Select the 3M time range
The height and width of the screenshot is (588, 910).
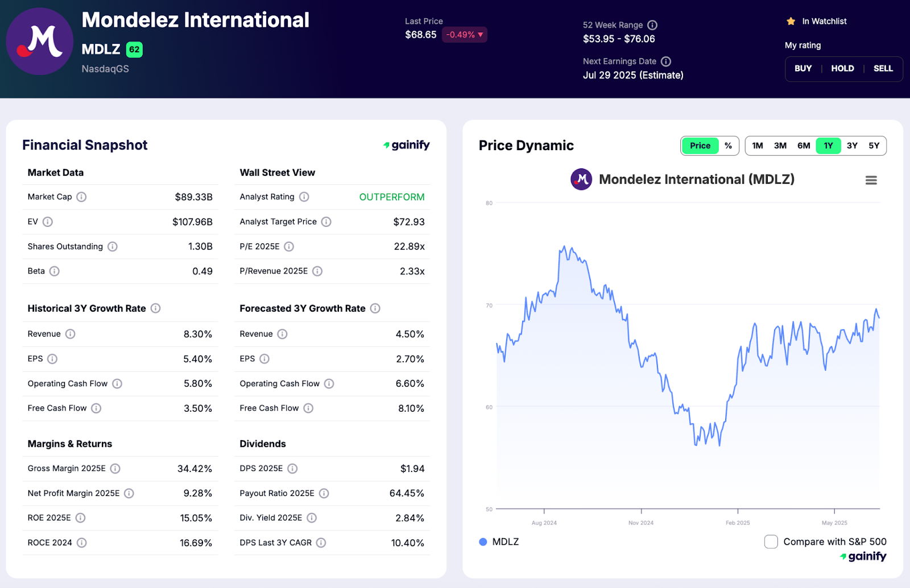point(780,146)
